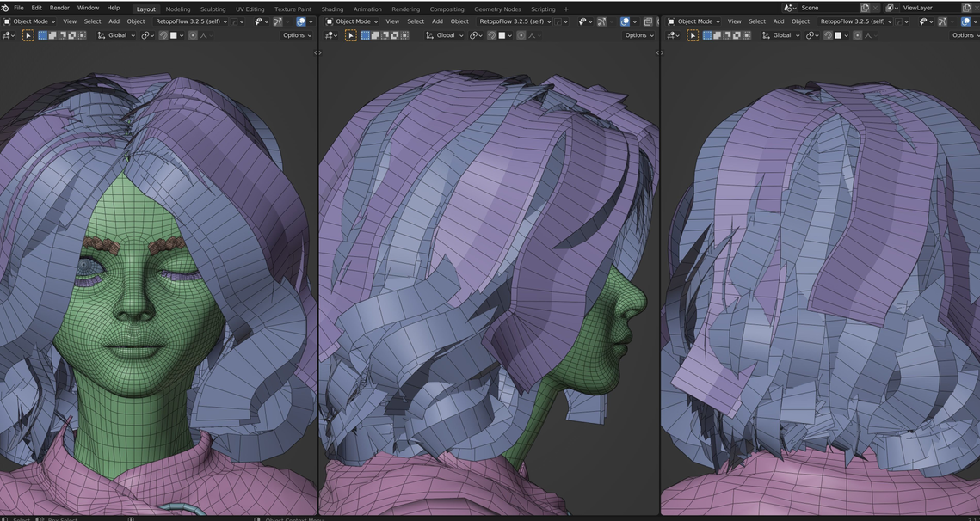Open Object Mode dropdown in right viewport
Screen dimensions: 980x521
pos(694,21)
